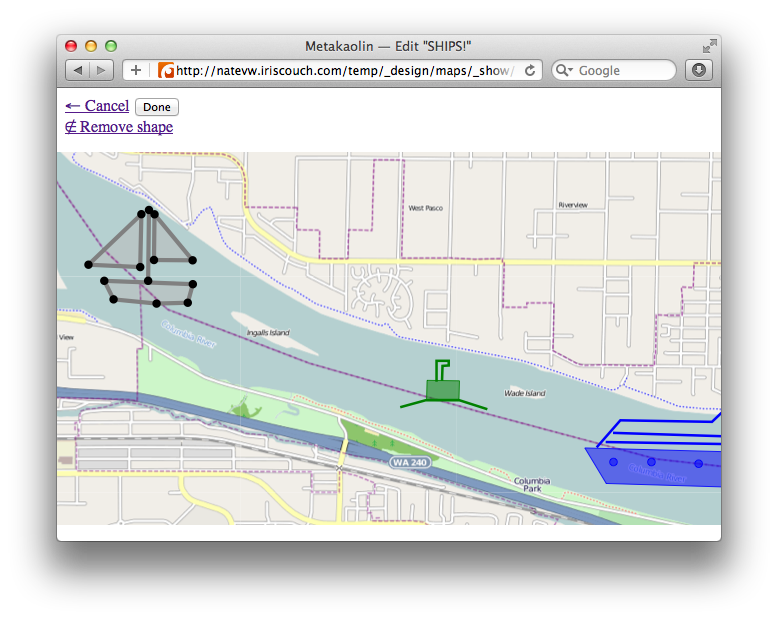Click the red close window button

tap(71, 46)
